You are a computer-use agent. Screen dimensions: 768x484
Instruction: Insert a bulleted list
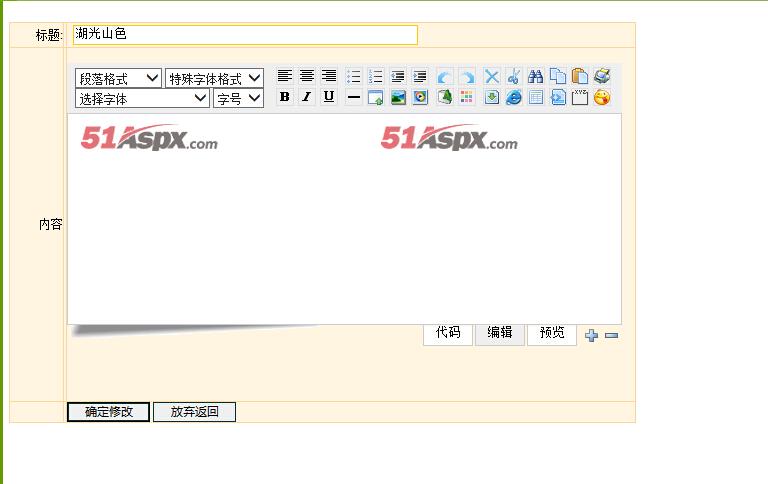pos(353,76)
